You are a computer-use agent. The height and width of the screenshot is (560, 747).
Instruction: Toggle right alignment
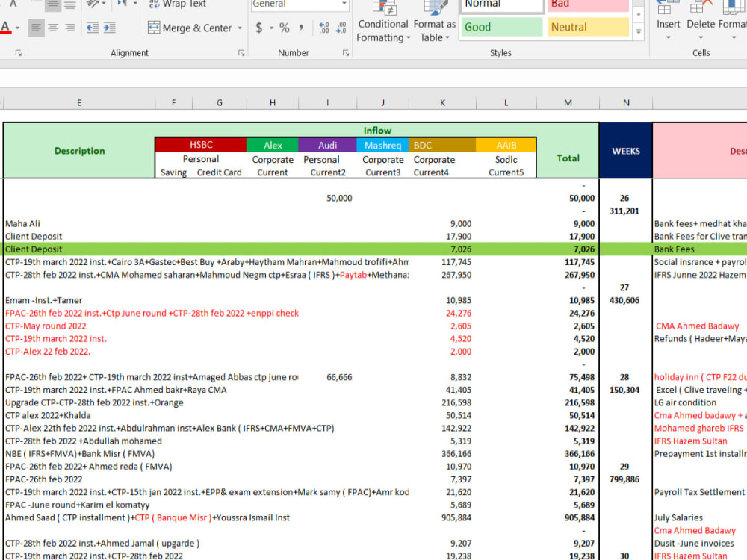coord(69,28)
